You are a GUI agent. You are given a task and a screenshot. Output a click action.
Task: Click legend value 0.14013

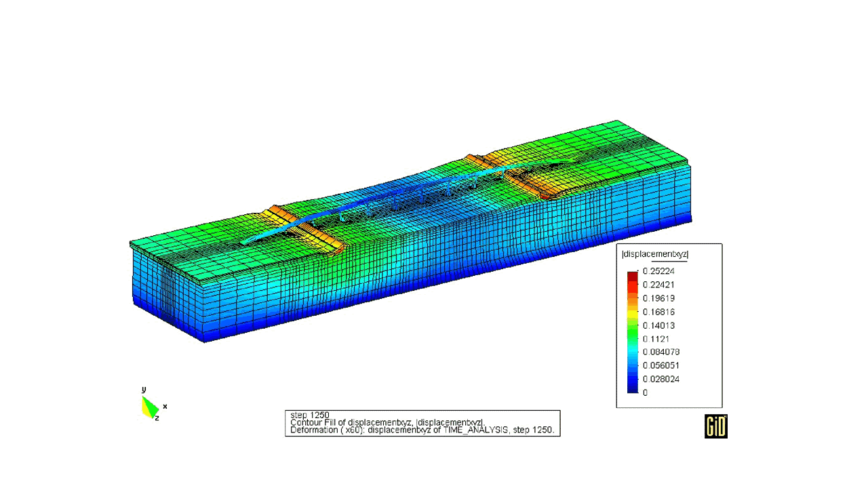point(658,325)
